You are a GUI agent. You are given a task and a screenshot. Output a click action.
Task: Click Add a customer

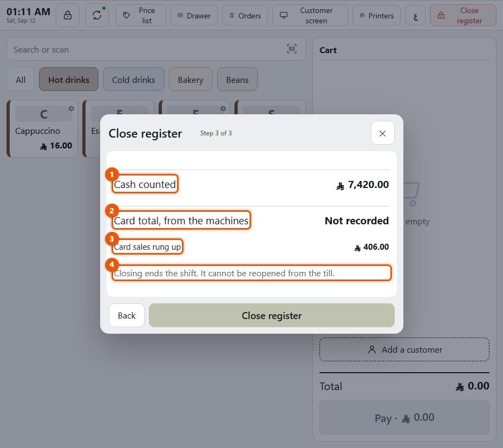point(404,349)
